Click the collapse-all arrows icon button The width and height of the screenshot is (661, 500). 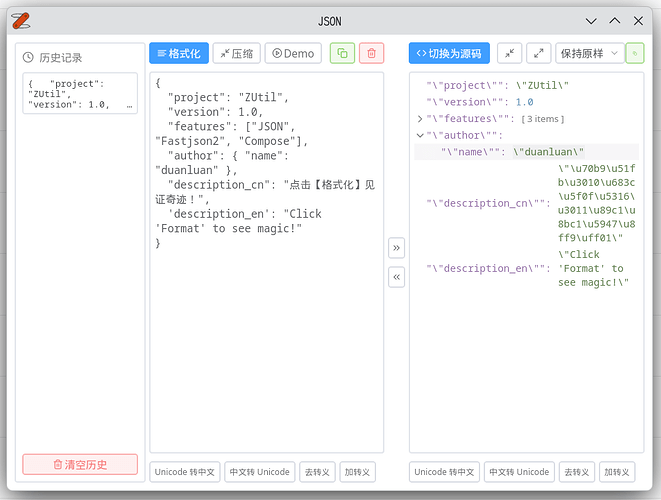509,53
